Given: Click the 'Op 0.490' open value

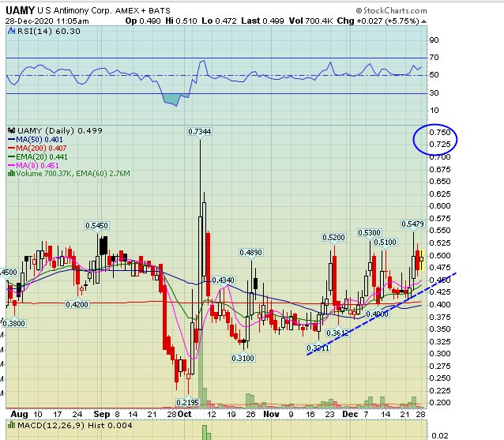Looking at the screenshot, I should click(143, 21).
